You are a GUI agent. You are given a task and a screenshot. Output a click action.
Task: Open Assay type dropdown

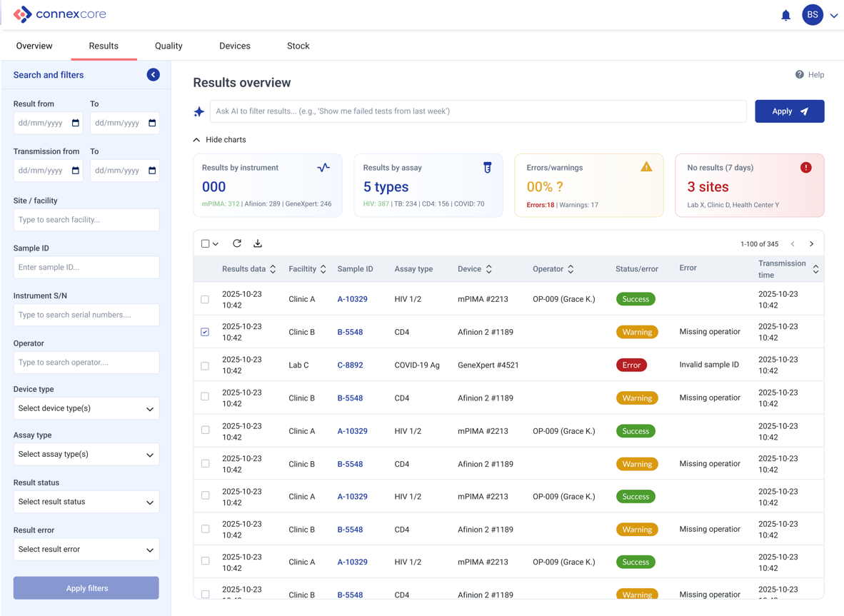pos(86,454)
